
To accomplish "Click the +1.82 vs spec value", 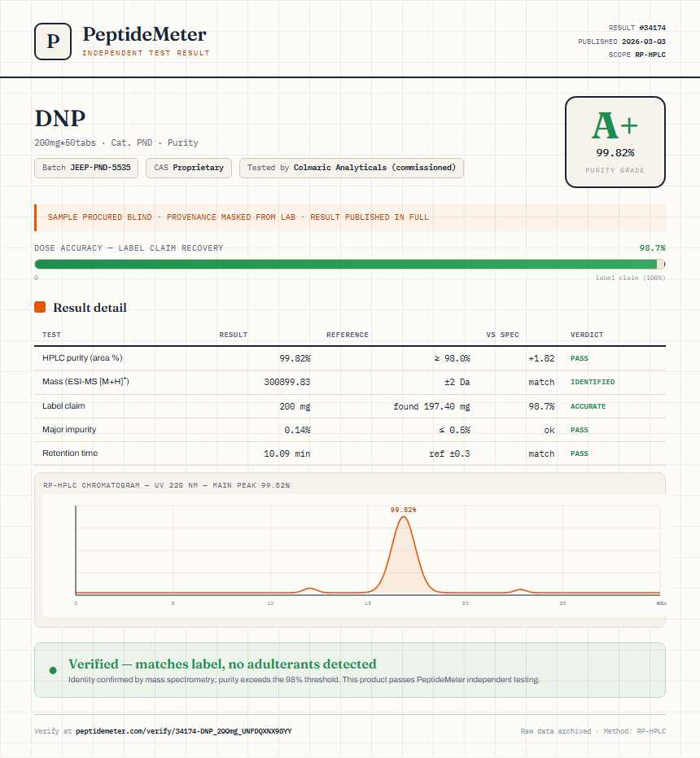I will coord(541,358).
